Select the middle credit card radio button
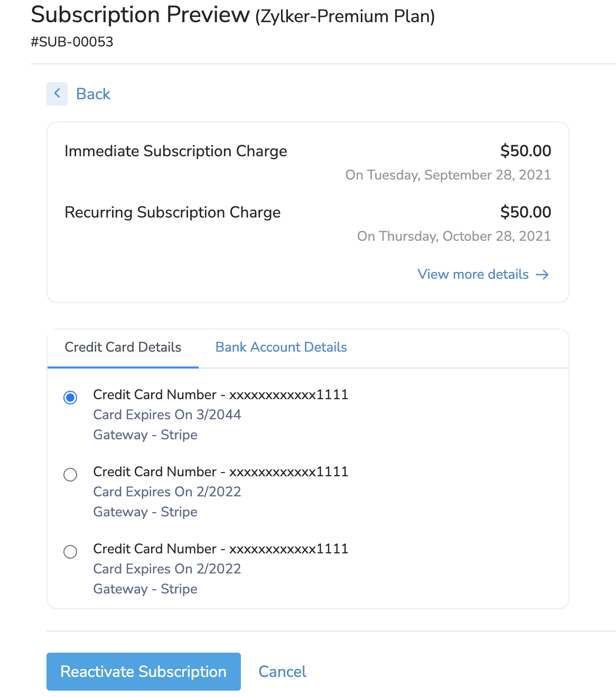The height and width of the screenshot is (697, 616). point(70,475)
